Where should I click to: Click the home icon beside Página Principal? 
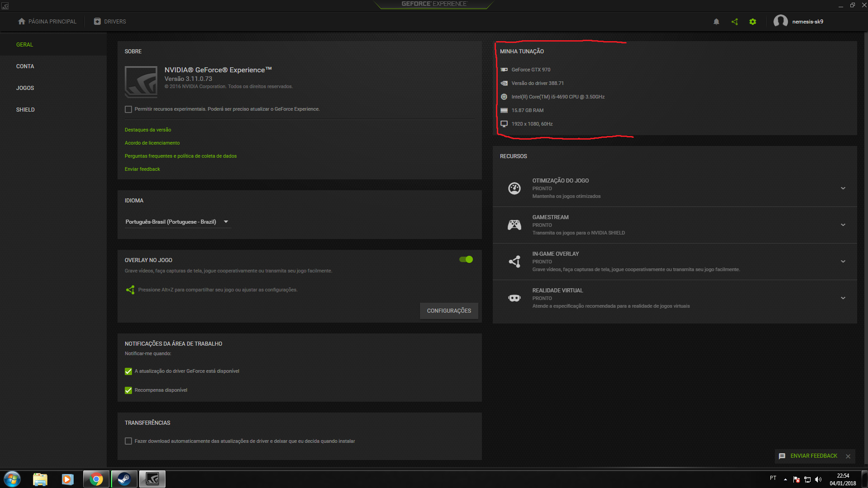pos(22,21)
